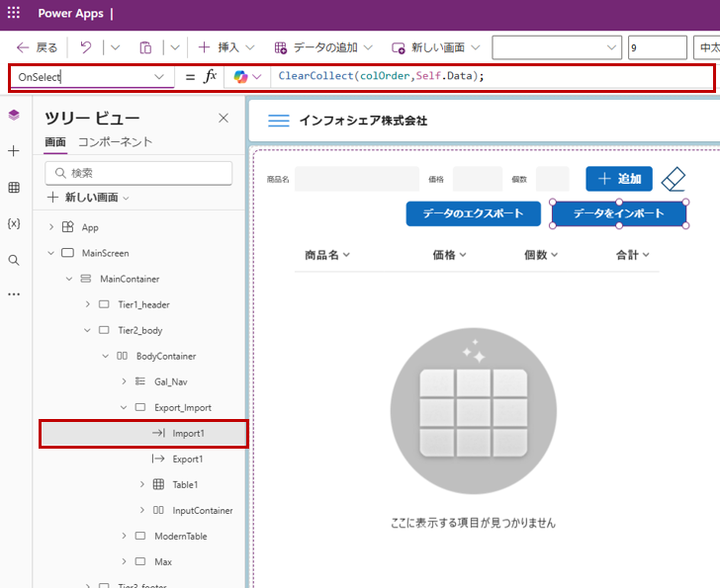Click the eraser icon on canvas
720x588 pixels.
click(x=673, y=179)
